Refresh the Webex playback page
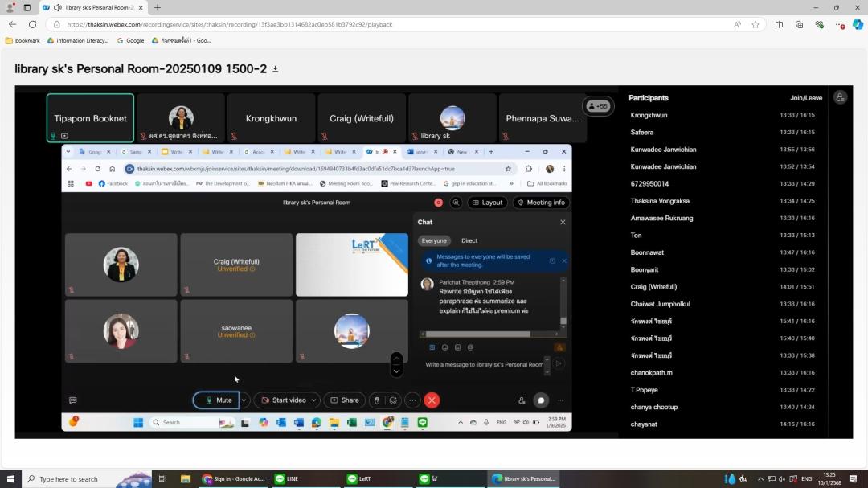868x488 pixels. click(33, 24)
